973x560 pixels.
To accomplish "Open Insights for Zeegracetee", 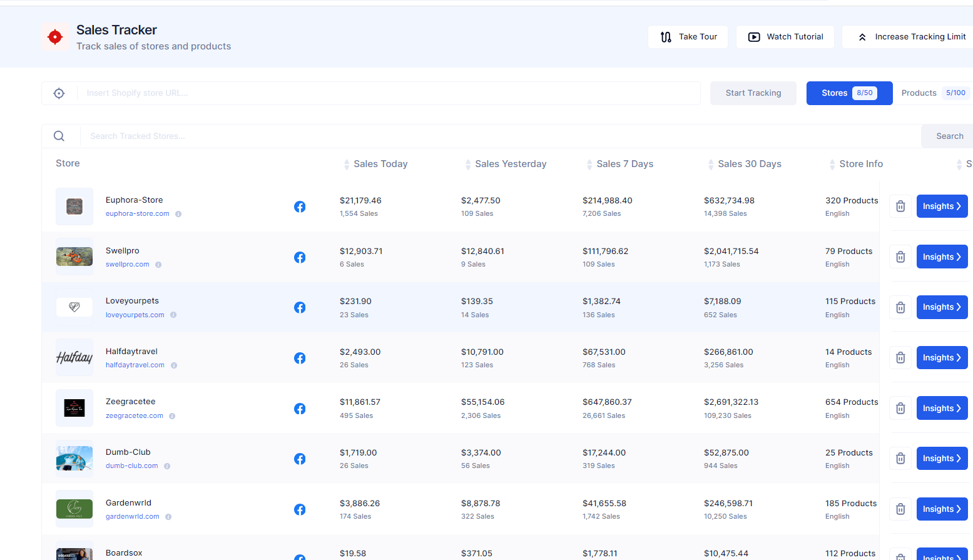I will pos(942,408).
